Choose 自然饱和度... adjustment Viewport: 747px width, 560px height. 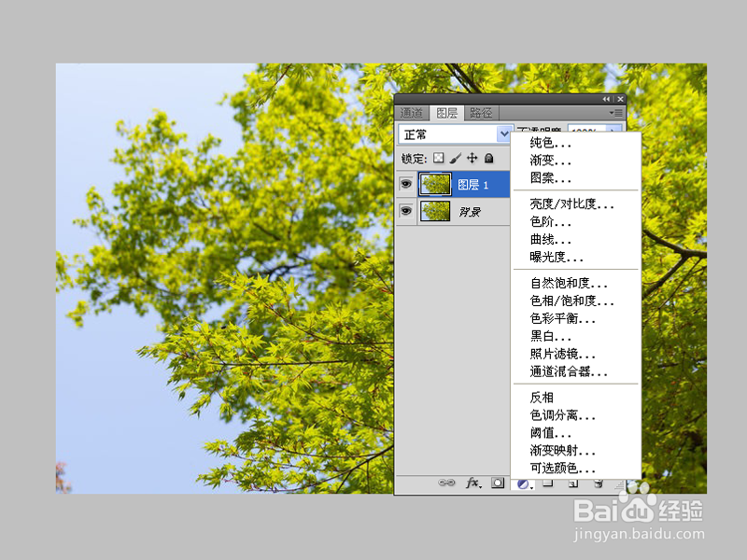(x=569, y=284)
